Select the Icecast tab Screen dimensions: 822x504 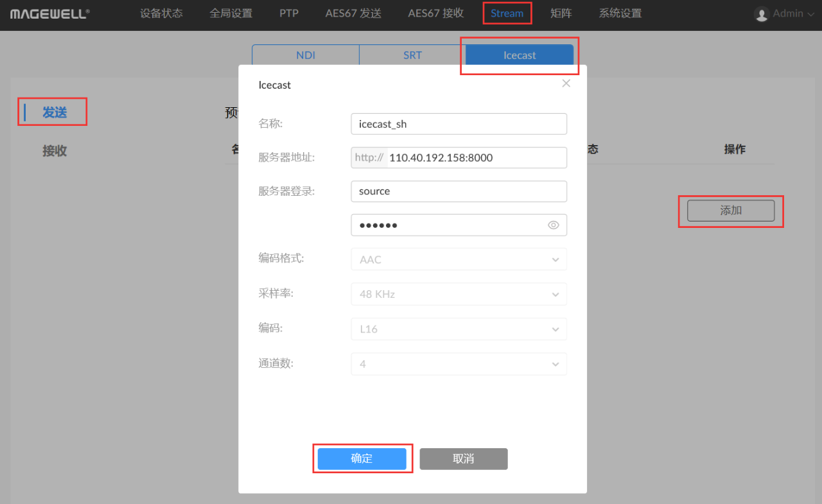[520, 55]
